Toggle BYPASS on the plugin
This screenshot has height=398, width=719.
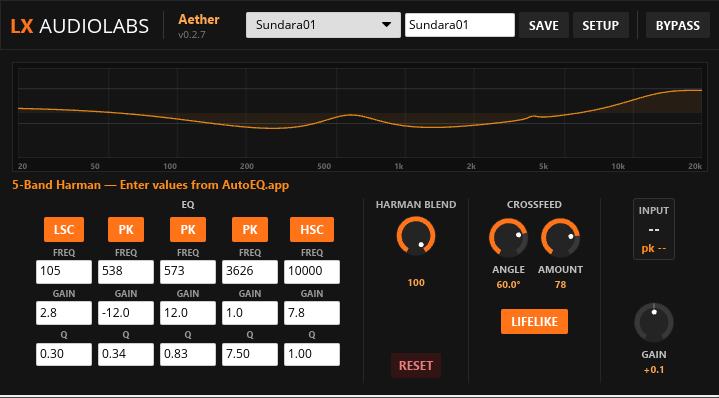pos(678,25)
